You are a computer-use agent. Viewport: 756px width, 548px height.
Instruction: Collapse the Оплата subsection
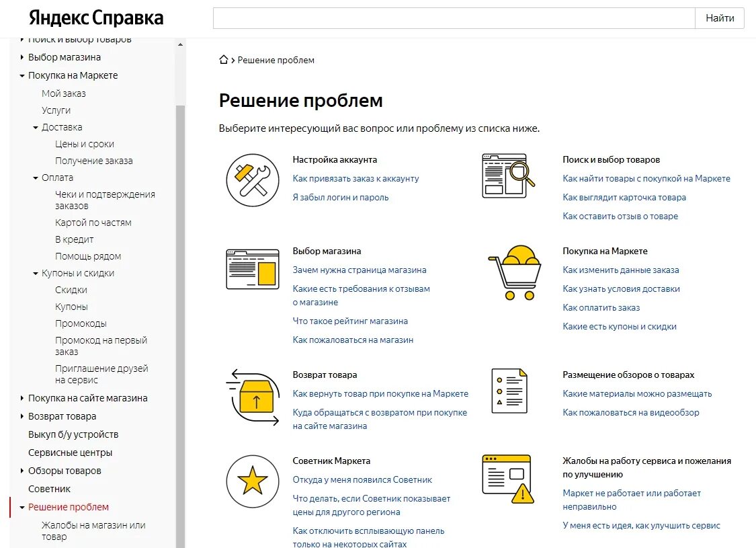pos(35,178)
